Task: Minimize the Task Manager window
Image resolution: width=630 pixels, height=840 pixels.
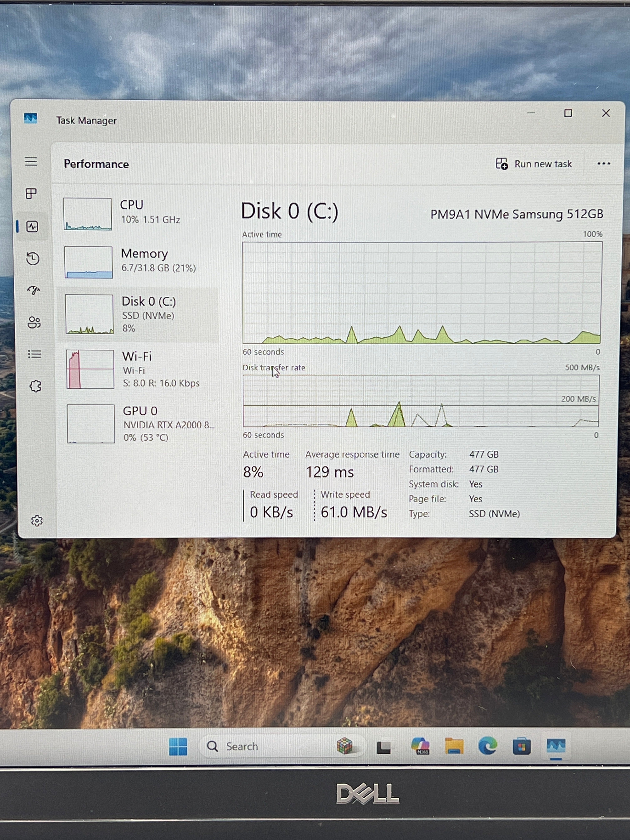Action: coord(531,113)
